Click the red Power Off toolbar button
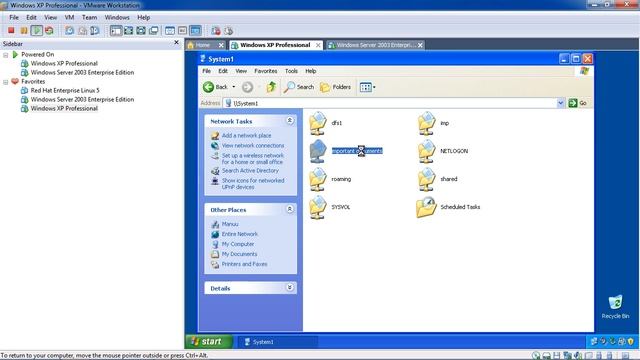The height and width of the screenshot is (360, 640). tap(11, 31)
